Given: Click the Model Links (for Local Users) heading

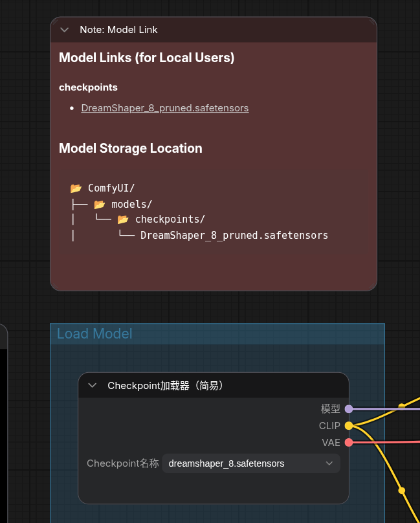Looking at the screenshot, I should [146, 58].
